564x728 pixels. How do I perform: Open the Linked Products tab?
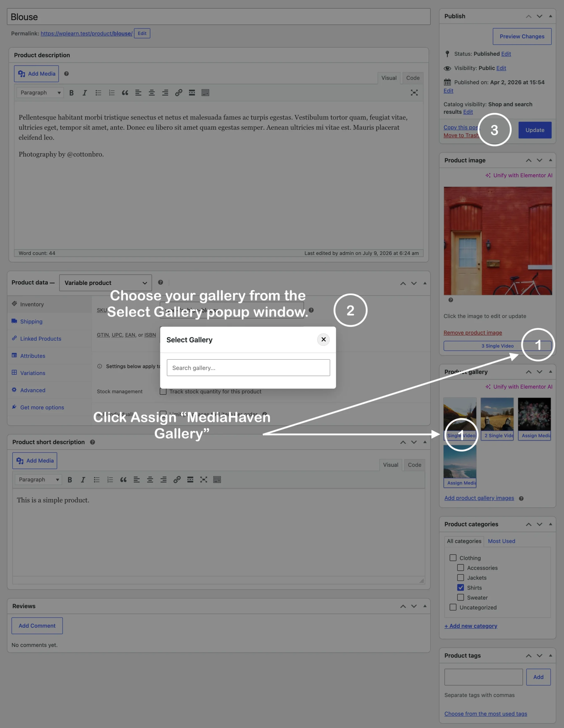pos(41,339)
